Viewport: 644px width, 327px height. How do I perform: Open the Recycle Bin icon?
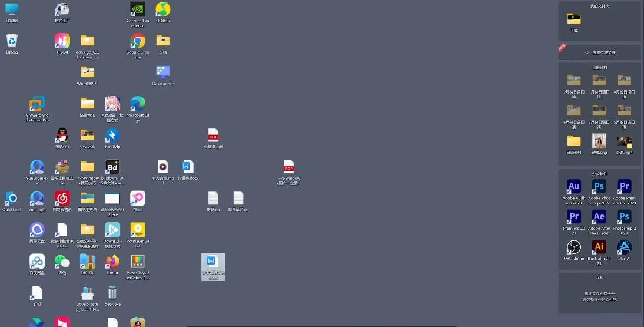[x=12, y=41]
